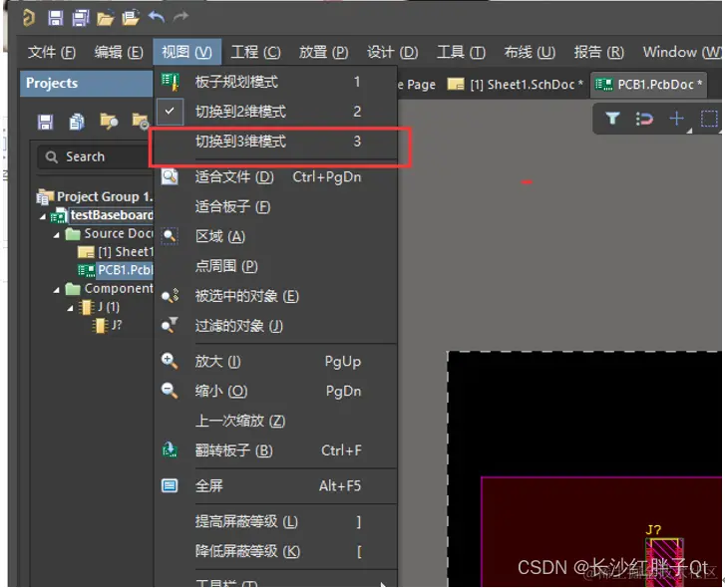This screenshot has width=725, height=588.
Task: Collapse the Components folder
Action: 57,290
